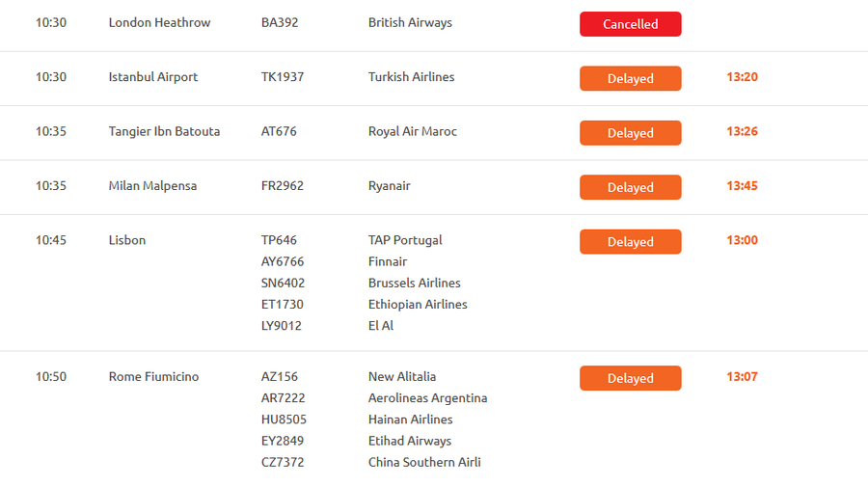868x487 pixels.
Task: Click the Tangier Ibn Batouta destination
Action: [x=164, y=131]
